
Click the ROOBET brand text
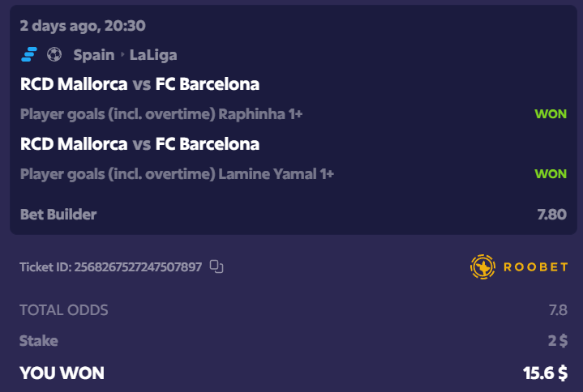(535, 267)
